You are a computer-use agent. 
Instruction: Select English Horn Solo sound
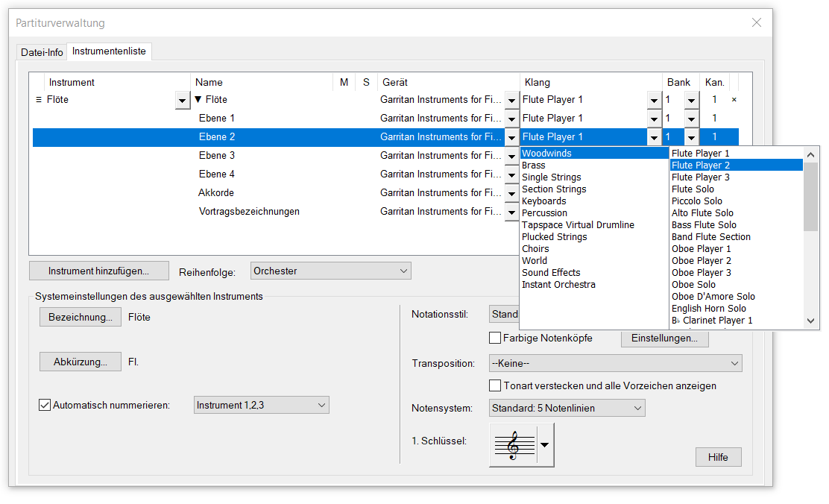point(737,309)
